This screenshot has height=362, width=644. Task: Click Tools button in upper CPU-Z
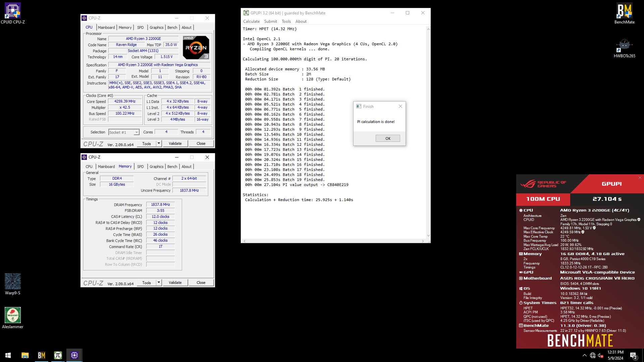[147, 143]
